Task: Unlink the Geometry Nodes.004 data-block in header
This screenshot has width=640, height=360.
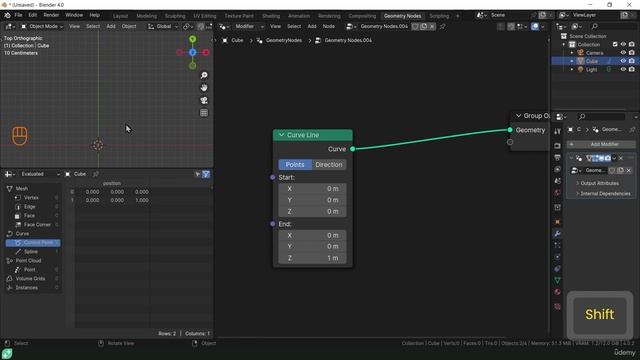Action: 432,27
